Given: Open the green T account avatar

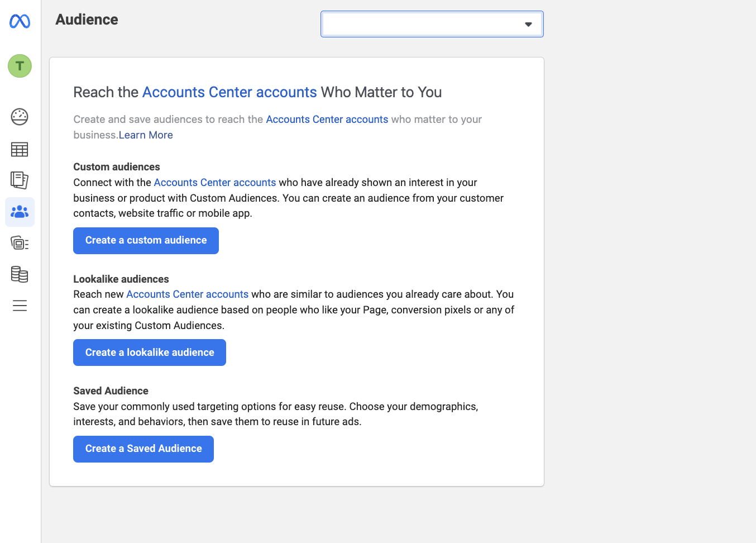Looking at the screenshot, I should click(20, 66).
